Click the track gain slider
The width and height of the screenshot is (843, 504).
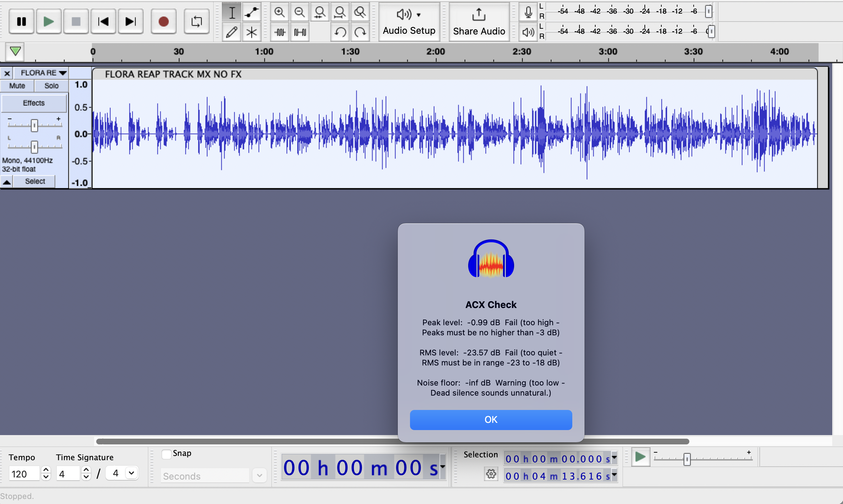tap(34, 125)
